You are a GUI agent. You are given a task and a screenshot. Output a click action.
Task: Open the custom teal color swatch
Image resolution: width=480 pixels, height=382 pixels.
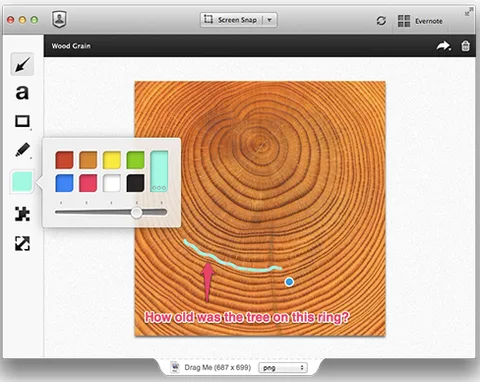[x=159, y=171]
